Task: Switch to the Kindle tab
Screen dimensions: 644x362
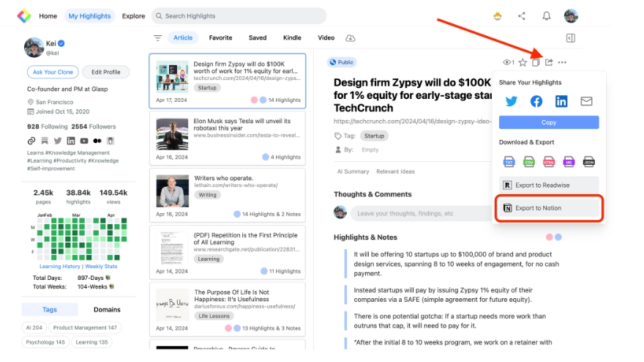Action: 292,38
